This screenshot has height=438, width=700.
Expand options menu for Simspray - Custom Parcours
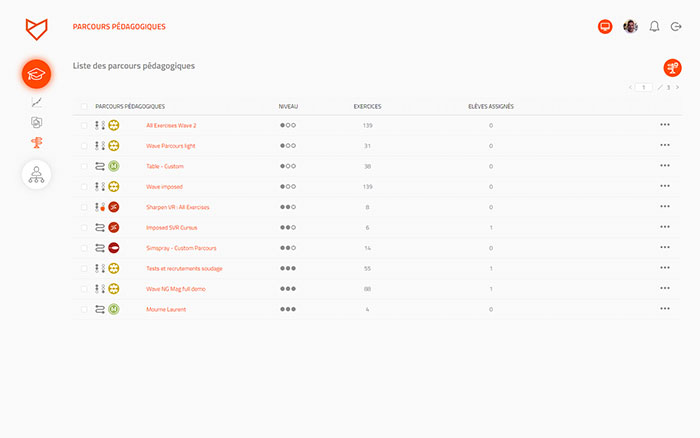coord(665,248)
